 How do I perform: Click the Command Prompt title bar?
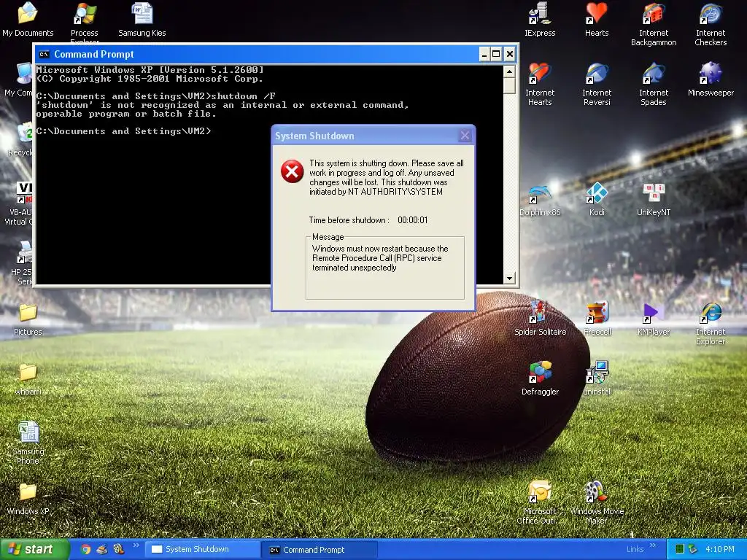[258, 54]
